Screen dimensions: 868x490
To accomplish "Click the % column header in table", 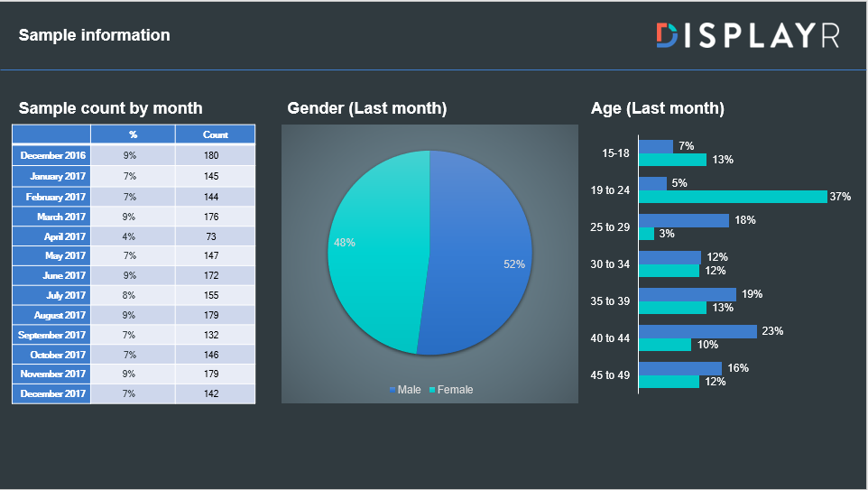I will pos(133,134).
